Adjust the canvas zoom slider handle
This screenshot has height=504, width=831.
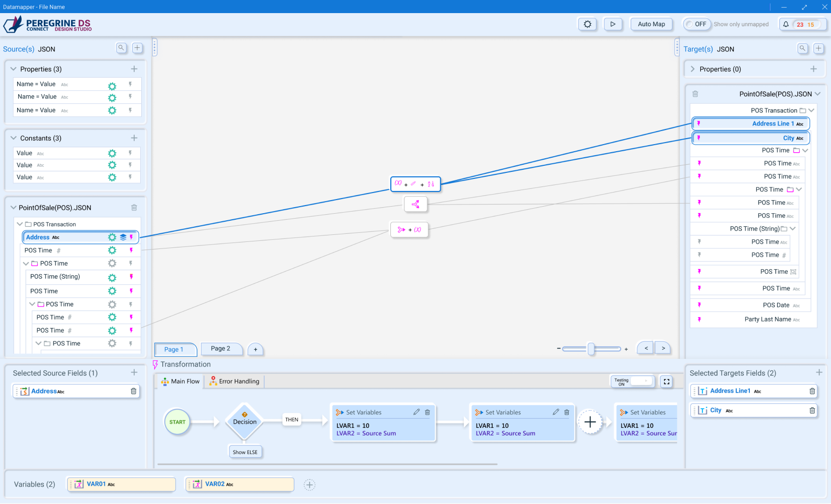(x=591, y=349)
